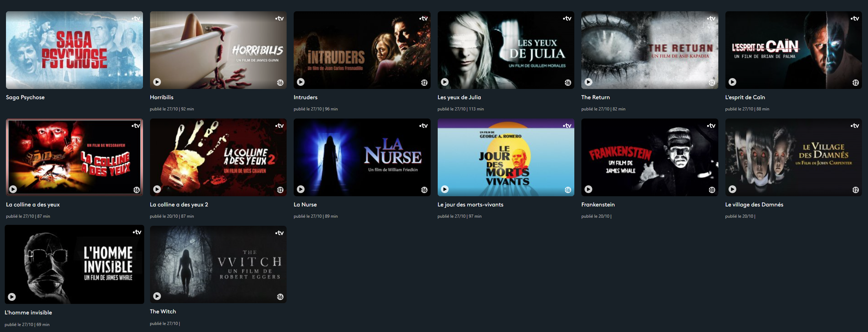Viewport: 868px width, 332px height.
Task: Click 'publié le 27/10 | 96 min' text
Action: coord(316,109)
